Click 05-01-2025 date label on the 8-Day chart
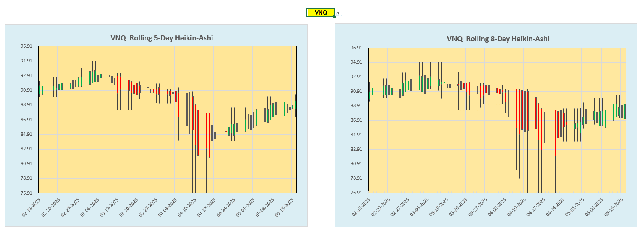The width and height of the screenshot is (644, 230). click(x=575, y=208)
